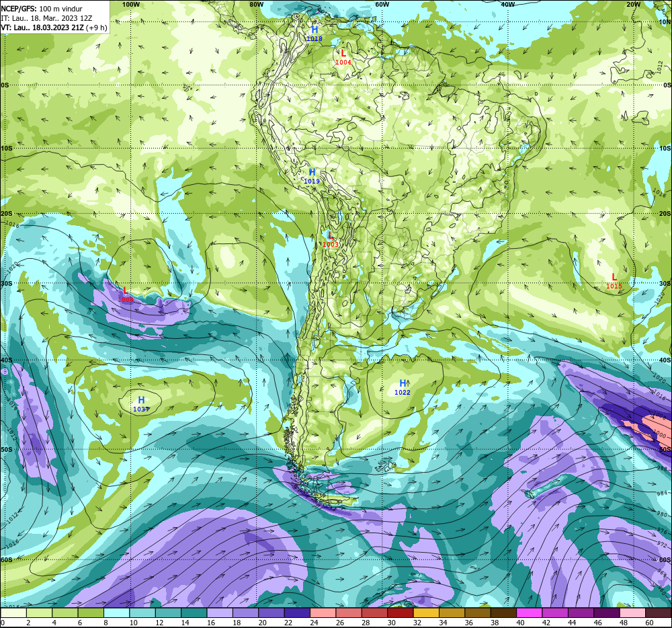Select the H 1019 high pressure label
The width and height of the screenshot is (672, 628).
point(312,176)
